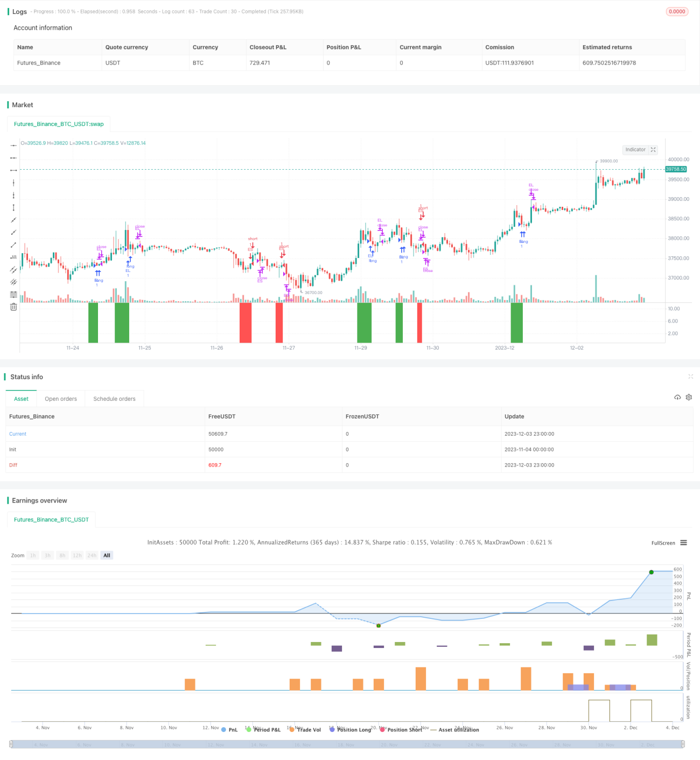Toggle the Trade Vol legend series
700x760 pixels.
click(305, 730)
